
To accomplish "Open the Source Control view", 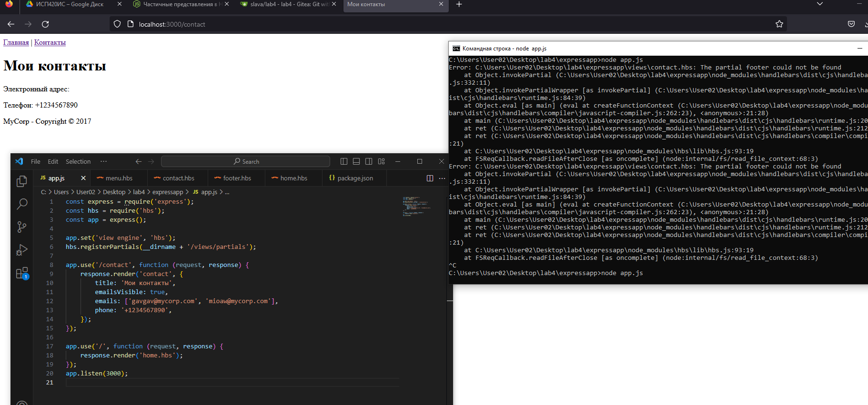I will [x=22, y=227].
